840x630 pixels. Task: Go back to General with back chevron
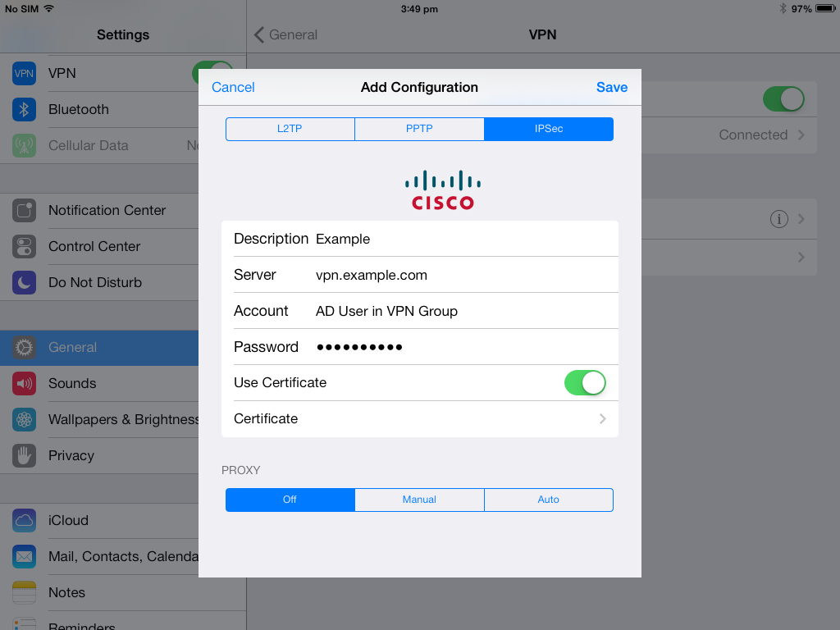coord(258,34)
